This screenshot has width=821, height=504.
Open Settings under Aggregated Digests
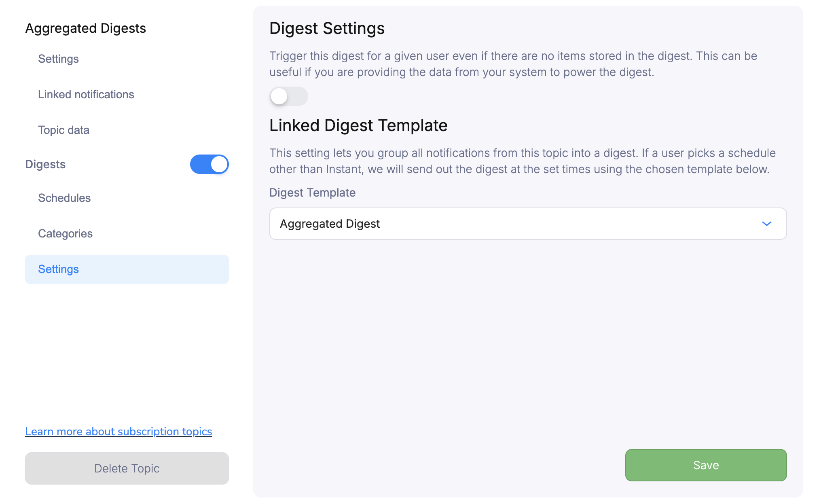pyautogui.click(x=58, y=59)
